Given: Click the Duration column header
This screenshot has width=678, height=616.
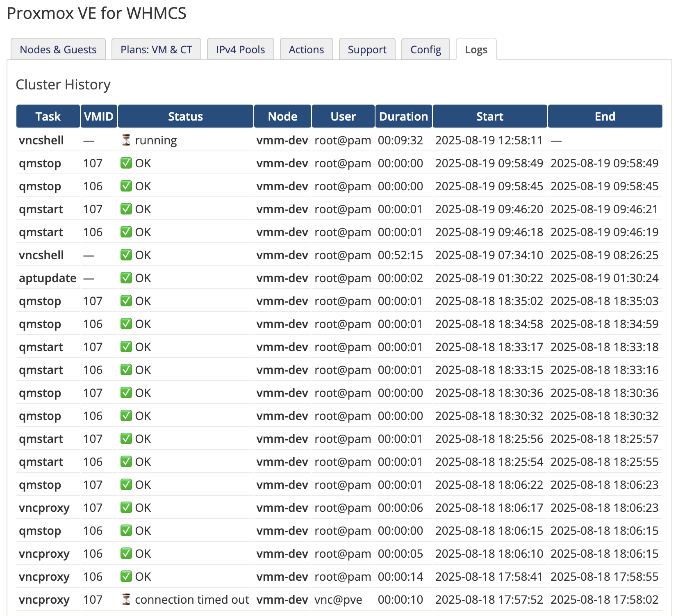Looking at the screenshot, I should point(403,116).
